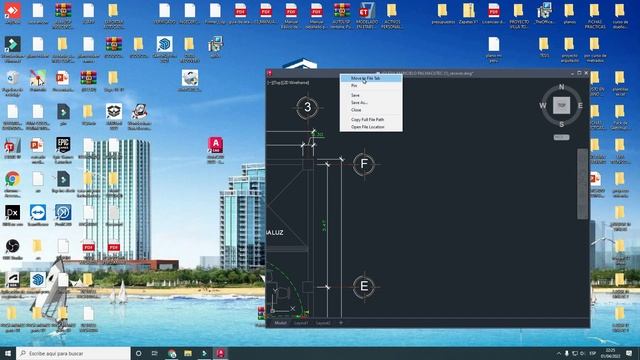Image resolution: width=640 pixels, height=360 pixels.
Task: Open the WCS dropdown below ViewCube
Action: point(561,137)
